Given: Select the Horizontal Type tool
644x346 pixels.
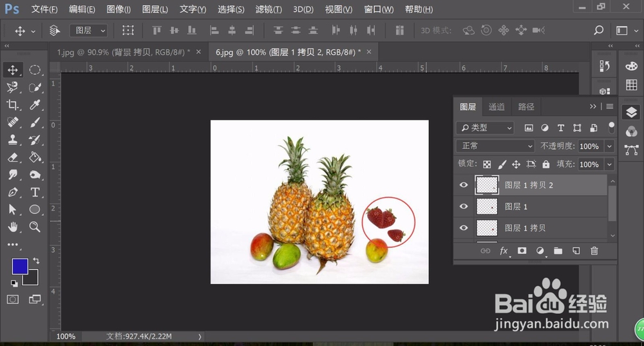Looking at the screenshot, I should pyautogui.click(x=35, y=192).
